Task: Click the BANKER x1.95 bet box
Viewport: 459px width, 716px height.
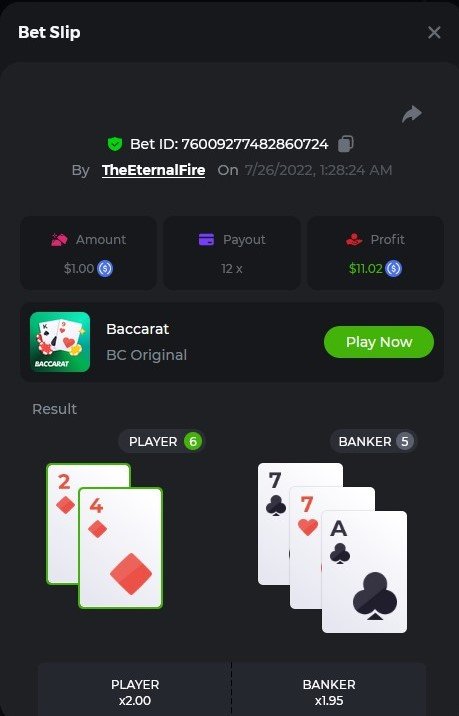Action: 329,689
